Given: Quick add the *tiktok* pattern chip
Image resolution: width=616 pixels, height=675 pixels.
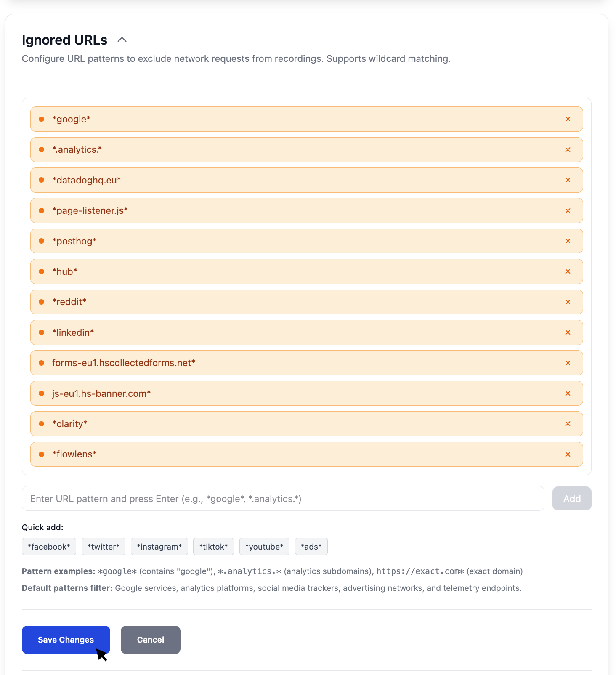Looking at the screenshot, I should pos(213,547).
